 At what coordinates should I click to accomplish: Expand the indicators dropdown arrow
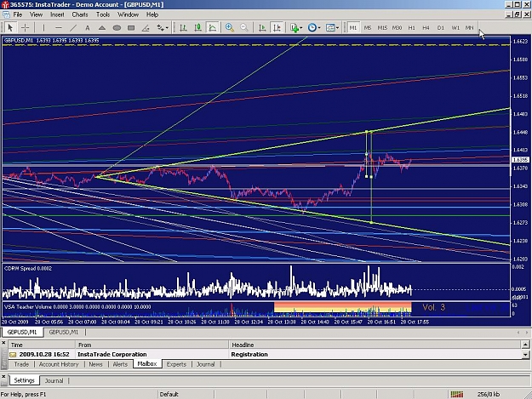click(301, 28)
